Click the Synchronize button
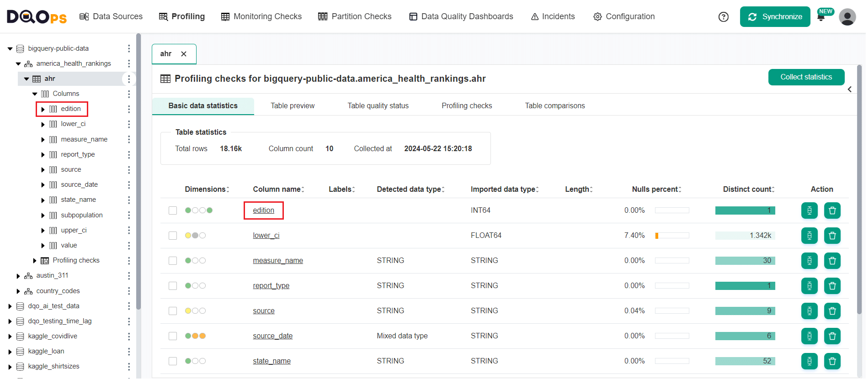Screen dimensions: 868x384 coord(775,17)
